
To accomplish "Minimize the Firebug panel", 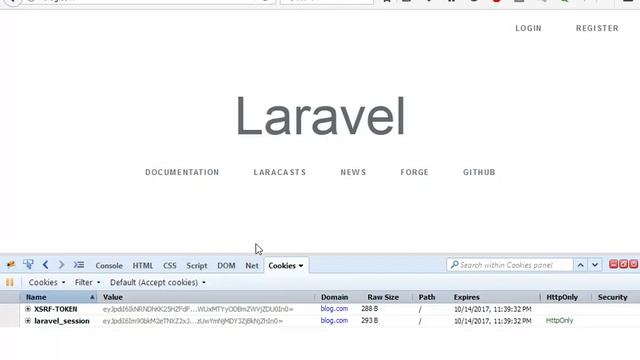I will (x=613, y=264).
